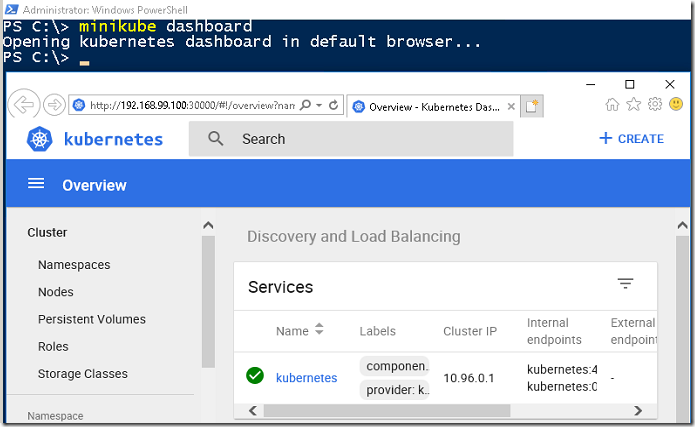Click the component label chip
The height and width of the screenshot is (427, 695).
click(395, 366)
